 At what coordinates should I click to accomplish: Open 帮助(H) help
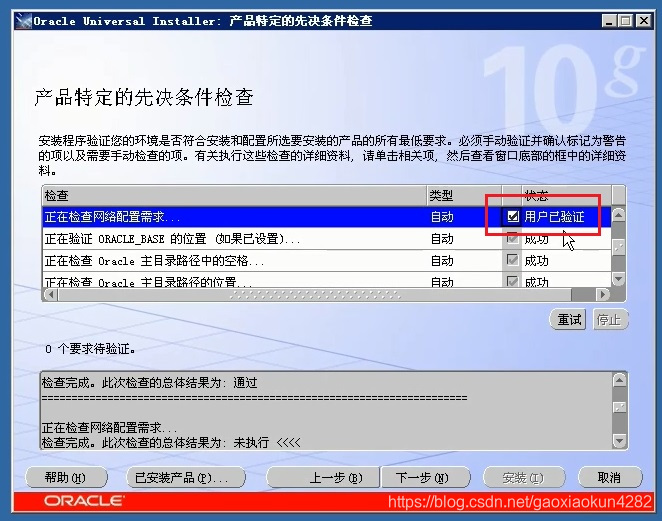(66, 478)
